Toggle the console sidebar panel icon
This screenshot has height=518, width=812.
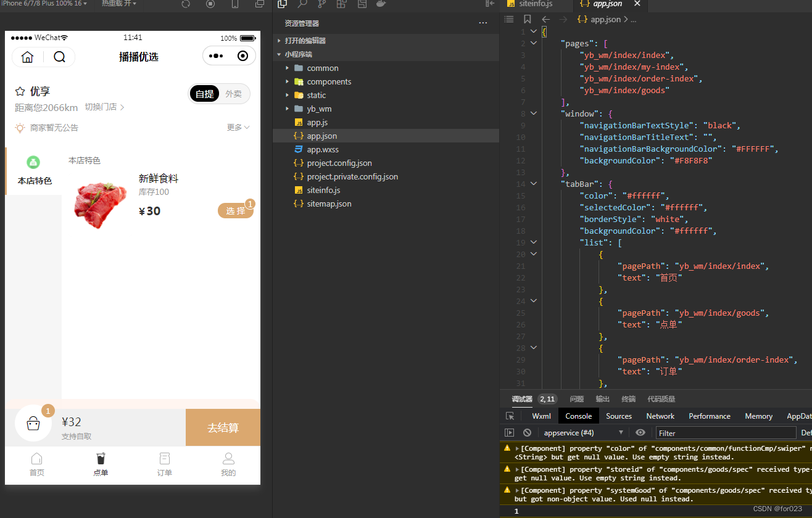510,433
